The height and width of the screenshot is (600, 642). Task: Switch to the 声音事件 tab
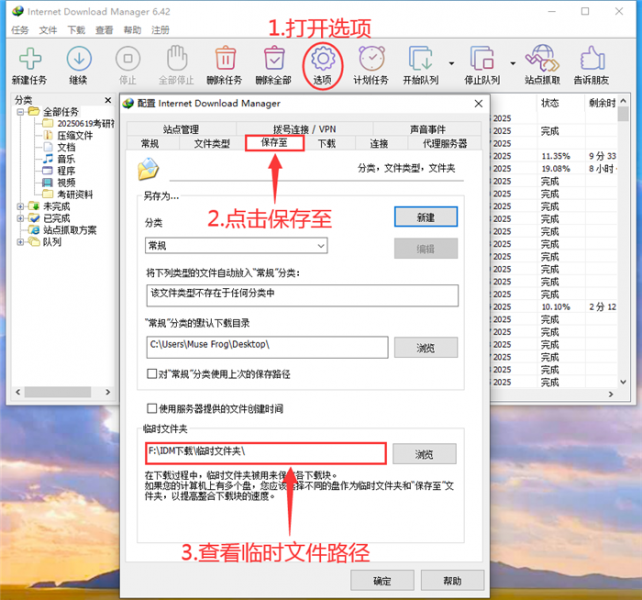click(427, 129)
